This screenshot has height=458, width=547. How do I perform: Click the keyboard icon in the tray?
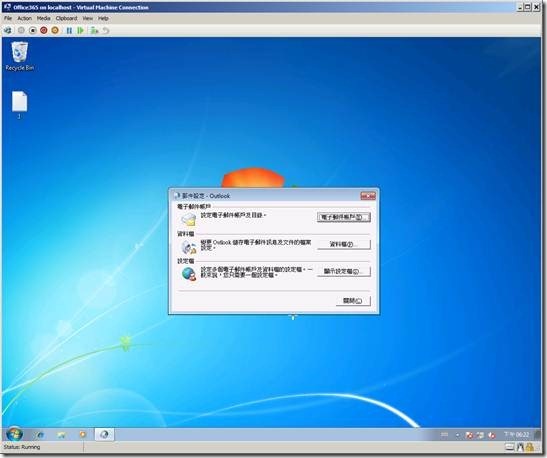444,435
